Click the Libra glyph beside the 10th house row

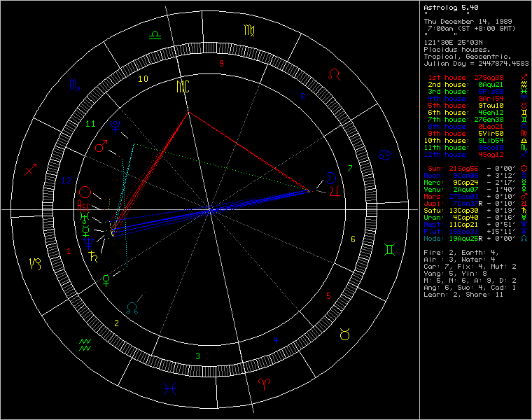[524, 141]
